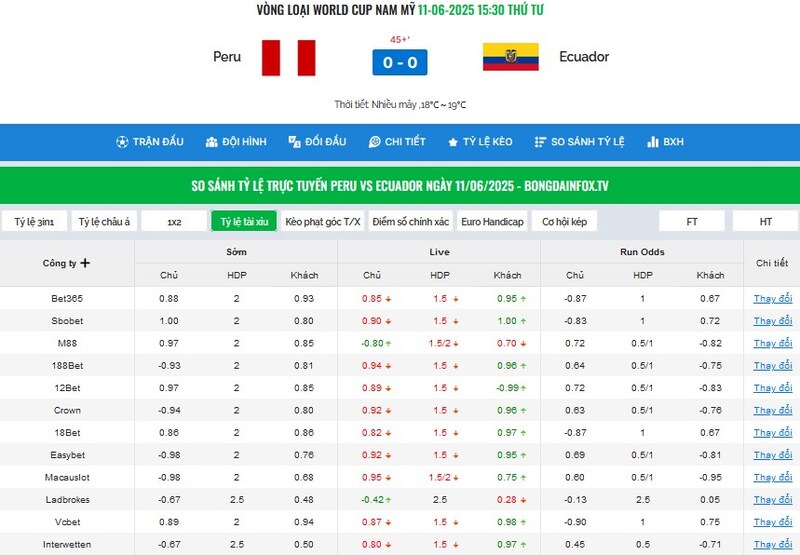Switch to the Tỷ lệ châu á tab
800x555 pixels.
coord(104,221)
